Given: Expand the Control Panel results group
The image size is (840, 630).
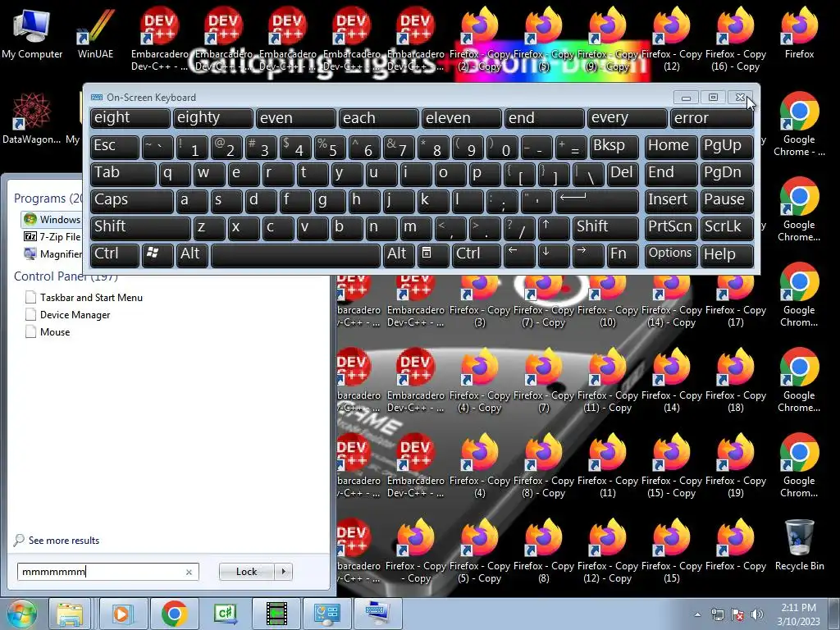Looking at the screenshot, I should [66, 276].
